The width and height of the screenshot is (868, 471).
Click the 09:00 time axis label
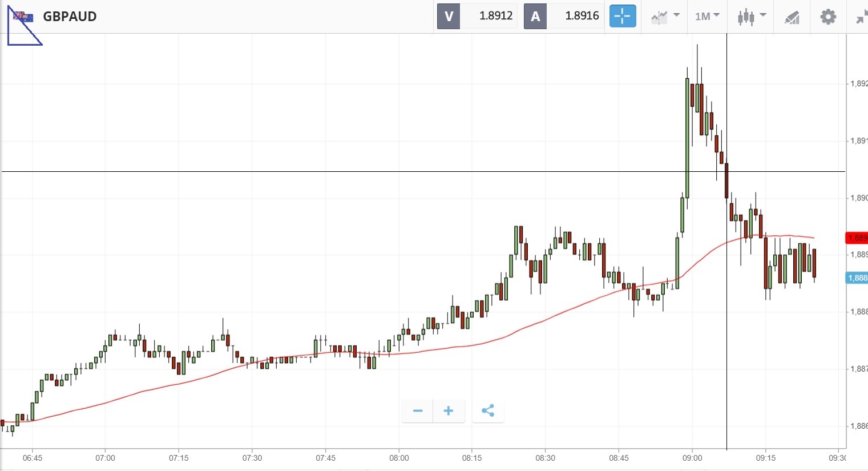(x=692, y=458)
